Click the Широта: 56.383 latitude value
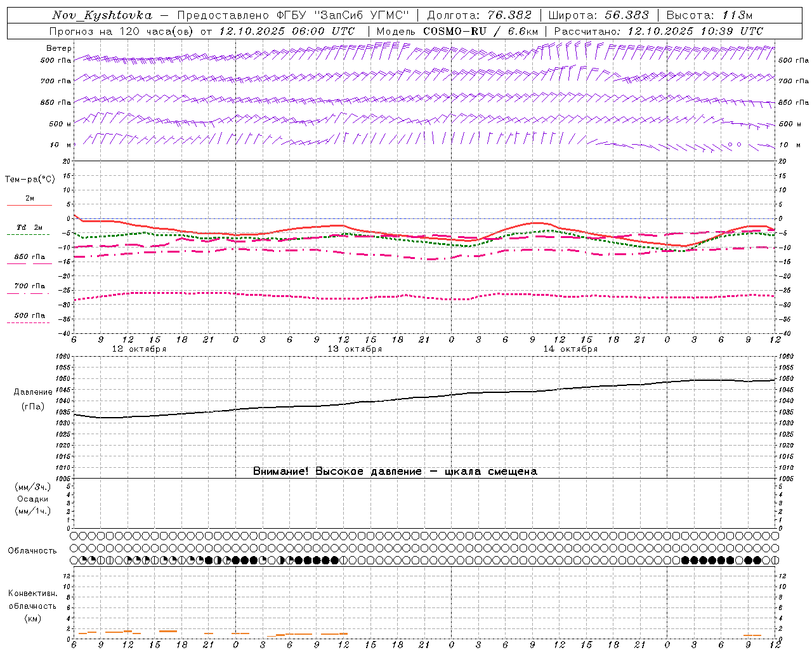The width and height of the screenshot is (812, 650). (598, 15)
